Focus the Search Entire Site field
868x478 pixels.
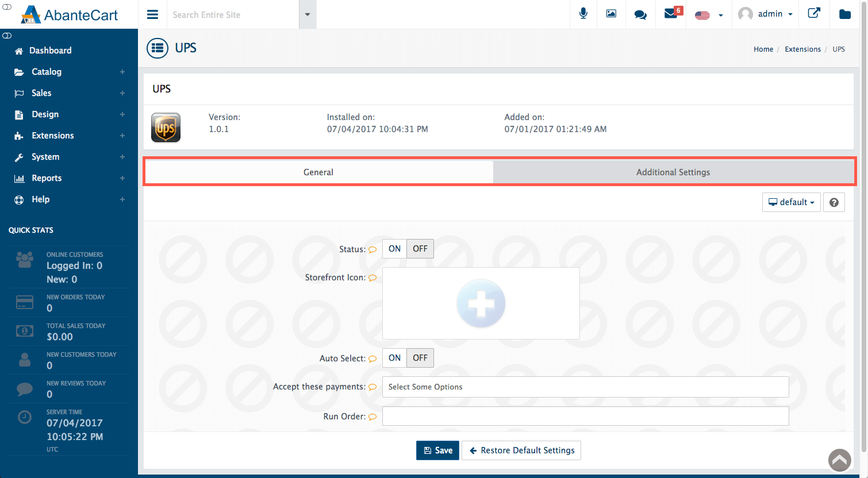click(233, 14)
